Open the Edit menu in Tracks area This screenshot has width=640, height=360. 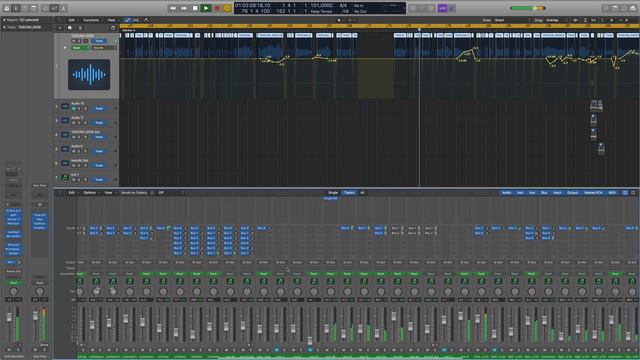tap(71, 20)
